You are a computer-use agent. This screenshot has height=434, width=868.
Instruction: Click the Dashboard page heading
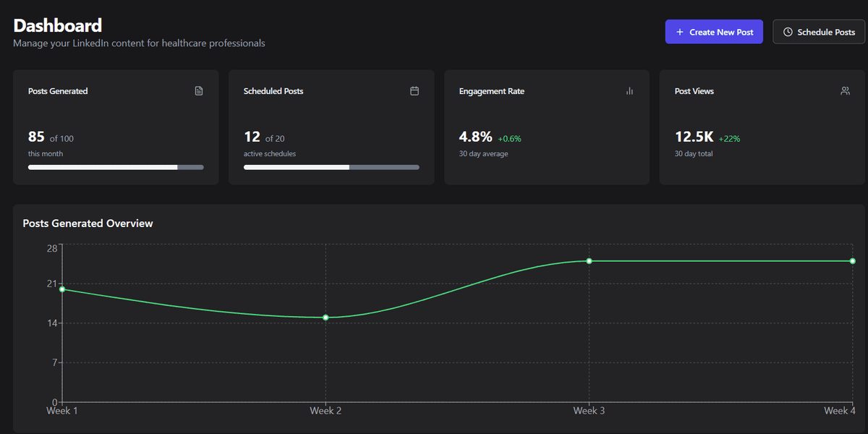click(58, 25)
